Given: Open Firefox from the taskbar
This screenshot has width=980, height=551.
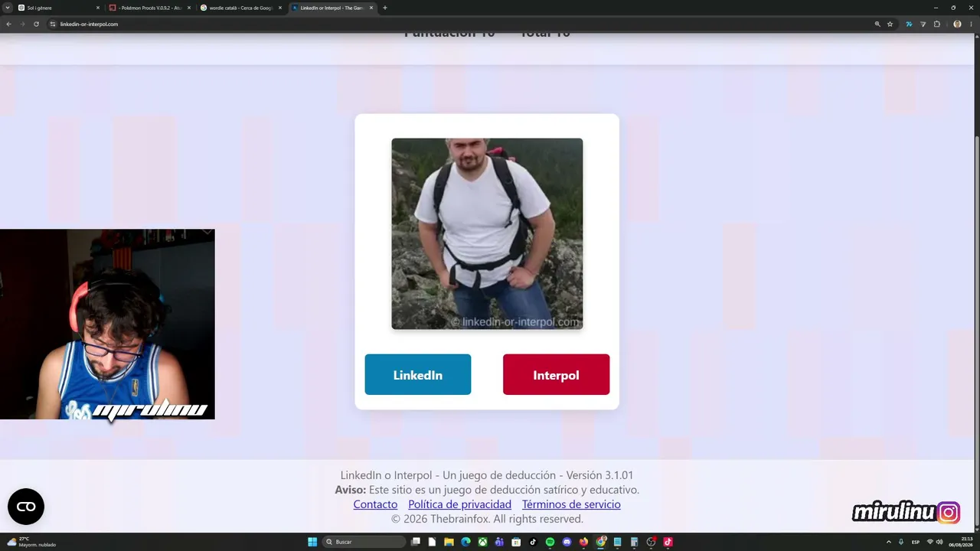Looking at the screenshot, I should point(583,542).
